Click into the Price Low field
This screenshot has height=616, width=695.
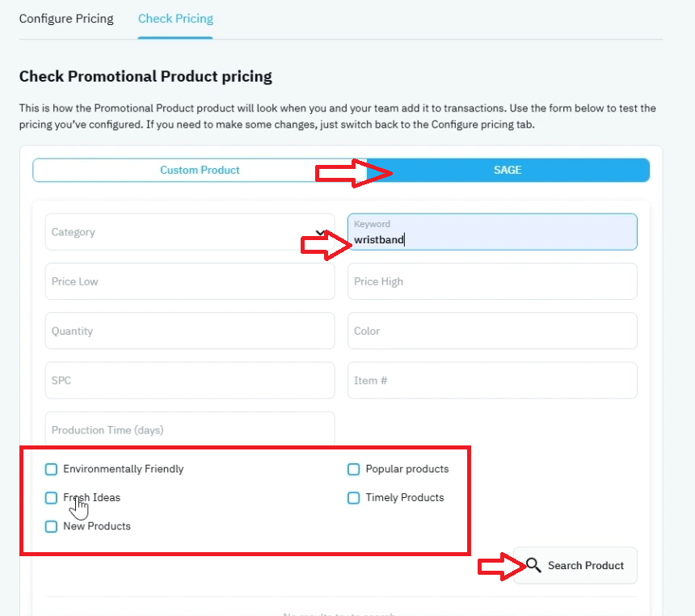click(190, 281)
